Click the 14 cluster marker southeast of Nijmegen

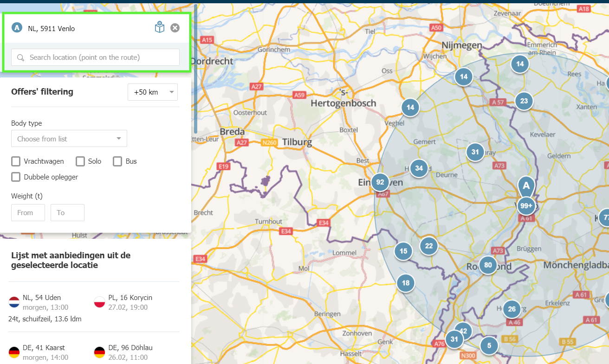[x=464, y=77]
